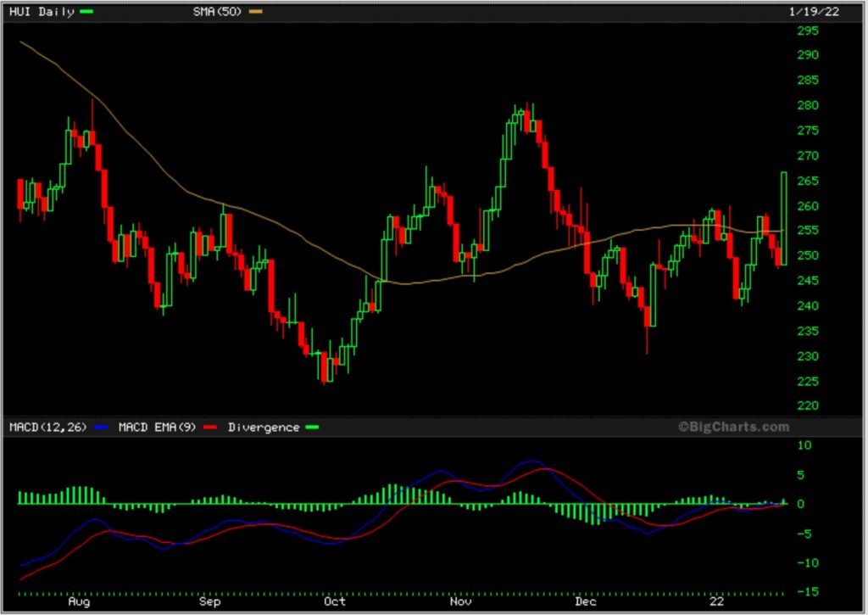Click the Divergence indicator label
The width and height of the screenshot is (868, 615).
pyautogui.click(x=264, y=428)
